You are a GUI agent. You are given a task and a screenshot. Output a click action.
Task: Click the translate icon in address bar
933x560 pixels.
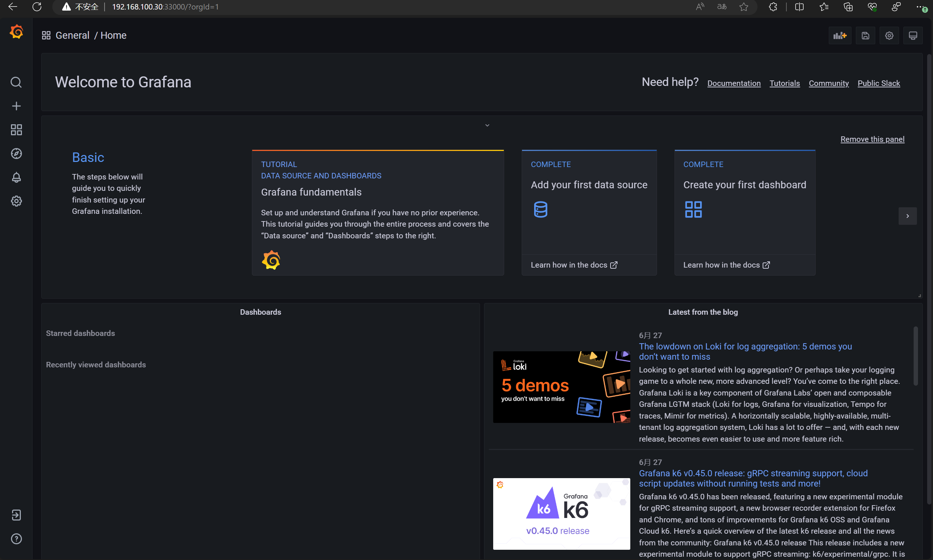(x=722, y=7)
